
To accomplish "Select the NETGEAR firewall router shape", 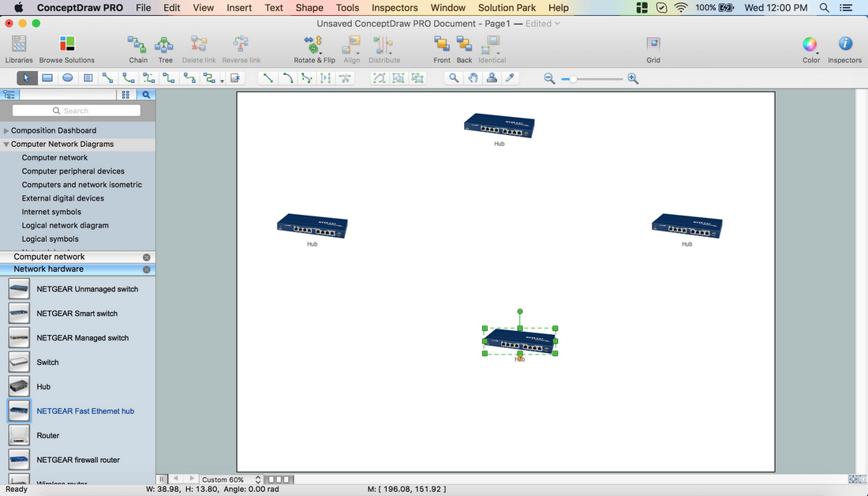I will (78, 460).
